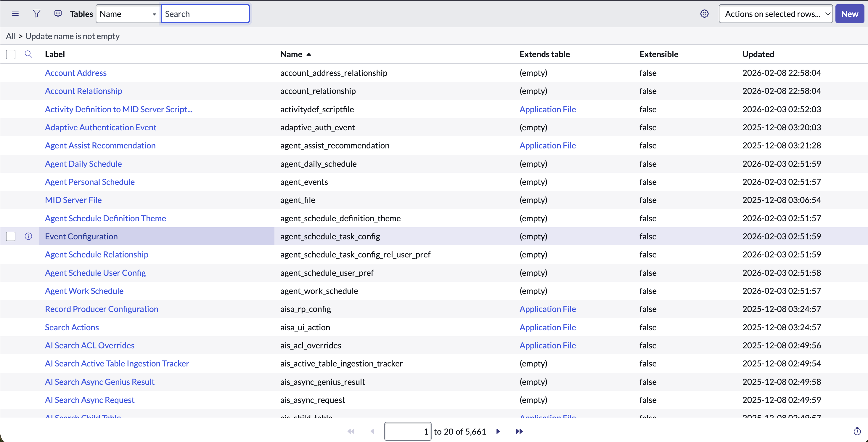Show column search with the magnifier icon

(28, 54)
